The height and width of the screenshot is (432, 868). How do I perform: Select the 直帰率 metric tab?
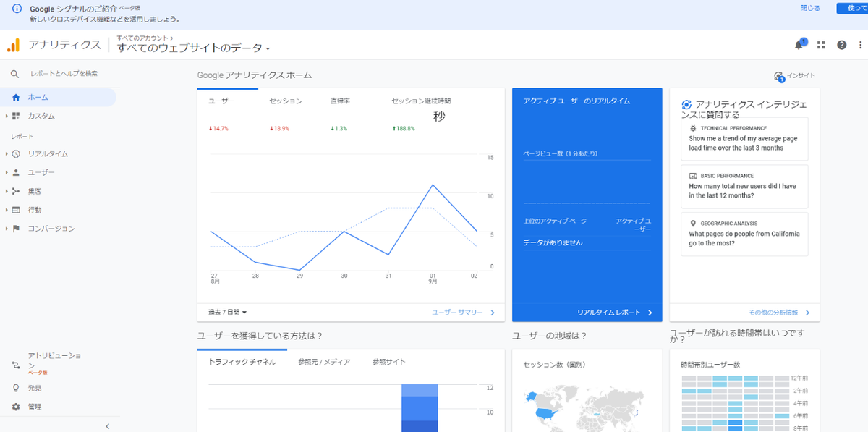349,114
